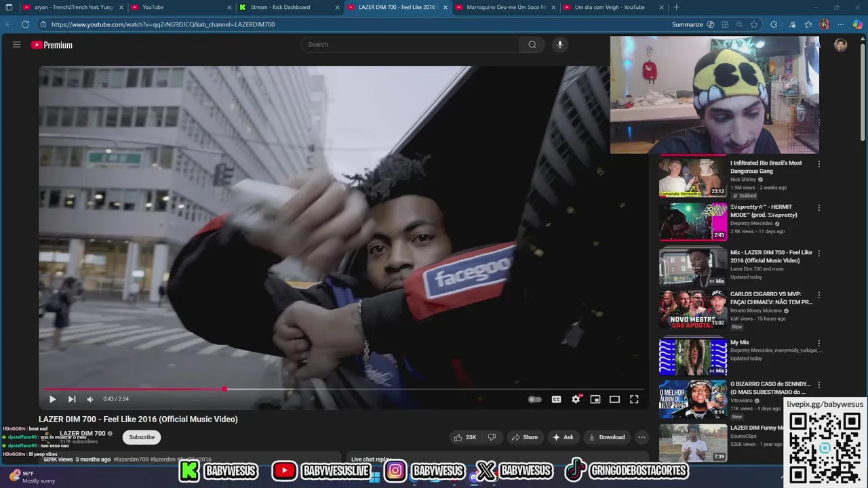Launch the Copilot sidebar

[x=858, y=24]
